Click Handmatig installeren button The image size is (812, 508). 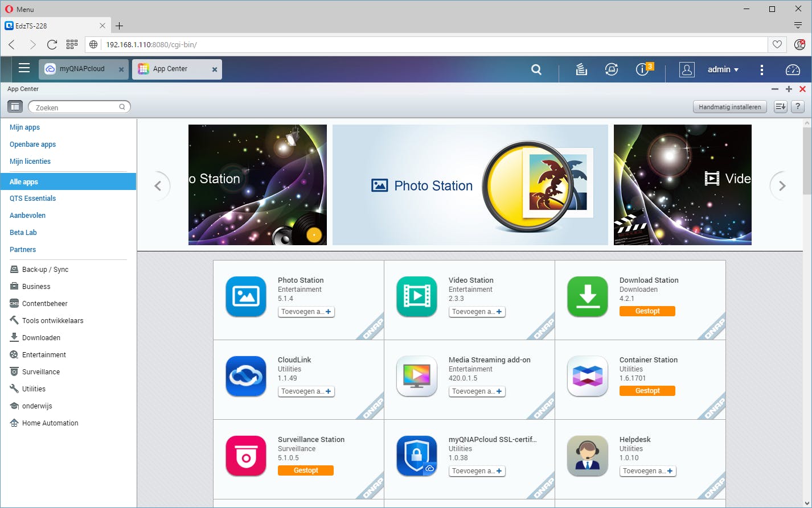click(730, 107)
